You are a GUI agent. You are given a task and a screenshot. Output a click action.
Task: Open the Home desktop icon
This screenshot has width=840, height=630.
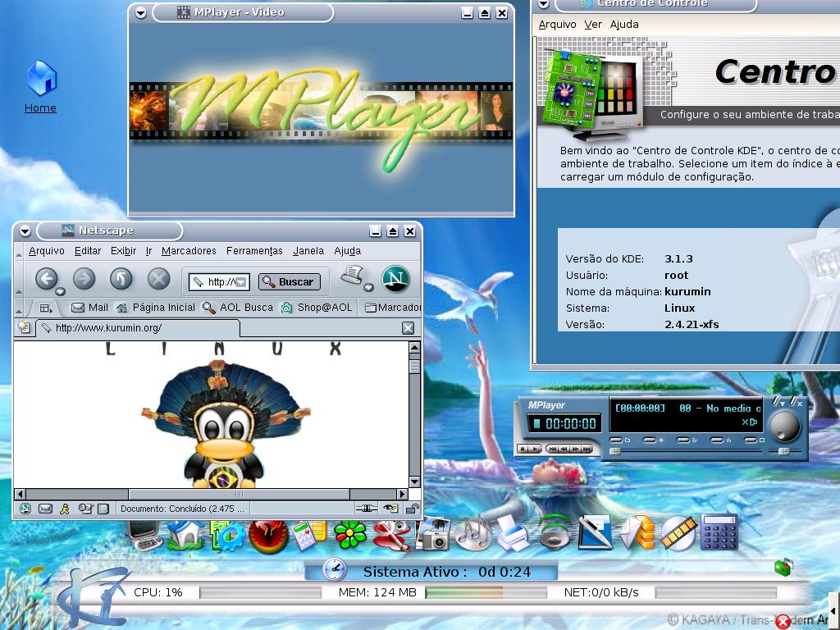click(41, 87)
